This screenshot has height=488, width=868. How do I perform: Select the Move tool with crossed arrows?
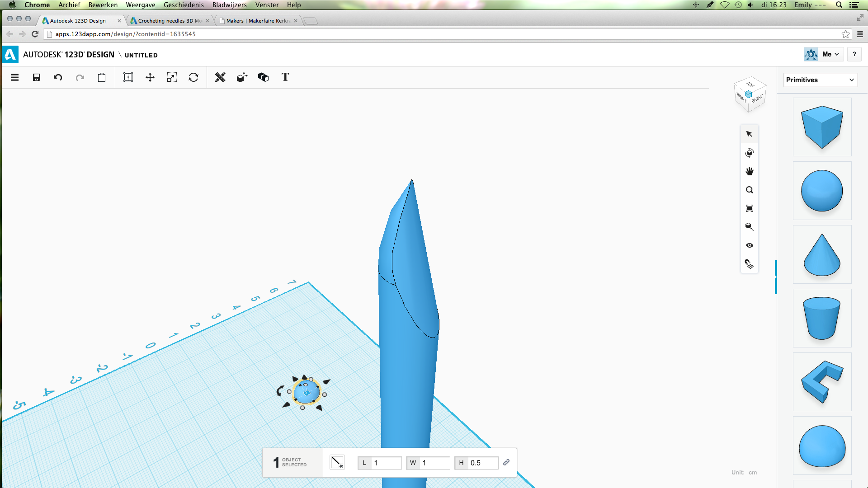click(x=150, y=77)
